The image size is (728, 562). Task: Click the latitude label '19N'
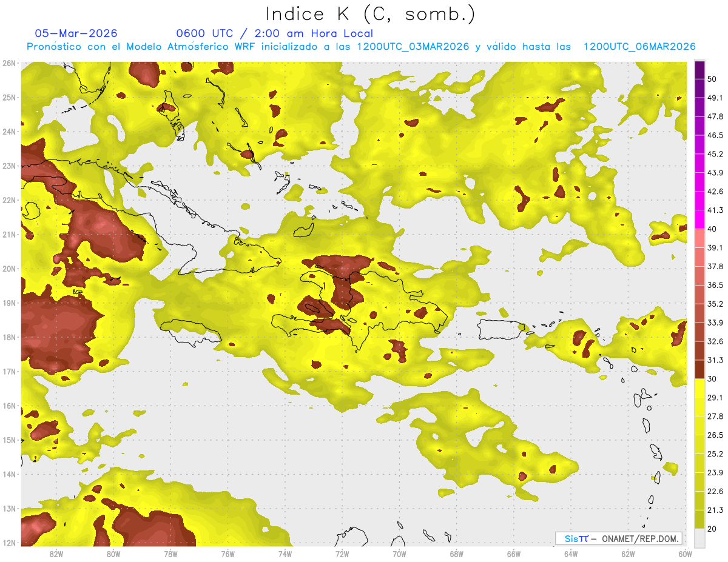(9, 303)
